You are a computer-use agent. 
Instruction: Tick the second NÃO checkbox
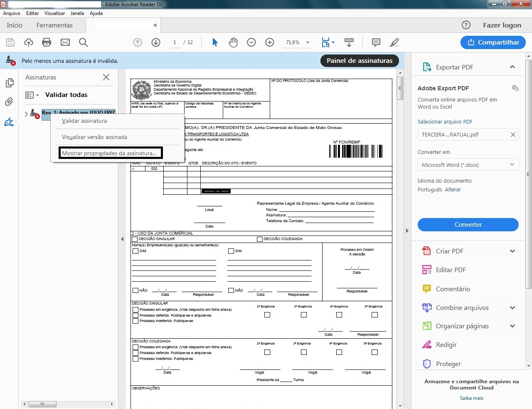231,290
